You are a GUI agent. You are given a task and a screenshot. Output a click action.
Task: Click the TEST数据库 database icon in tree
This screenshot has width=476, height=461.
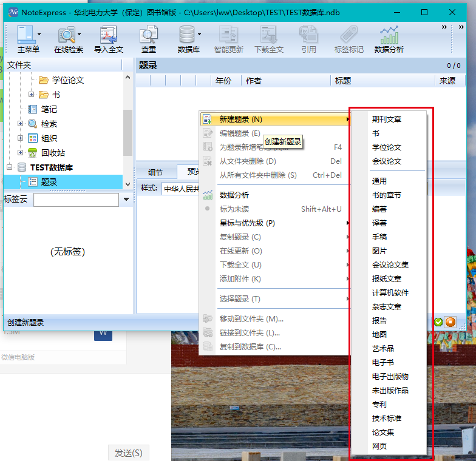22,167
